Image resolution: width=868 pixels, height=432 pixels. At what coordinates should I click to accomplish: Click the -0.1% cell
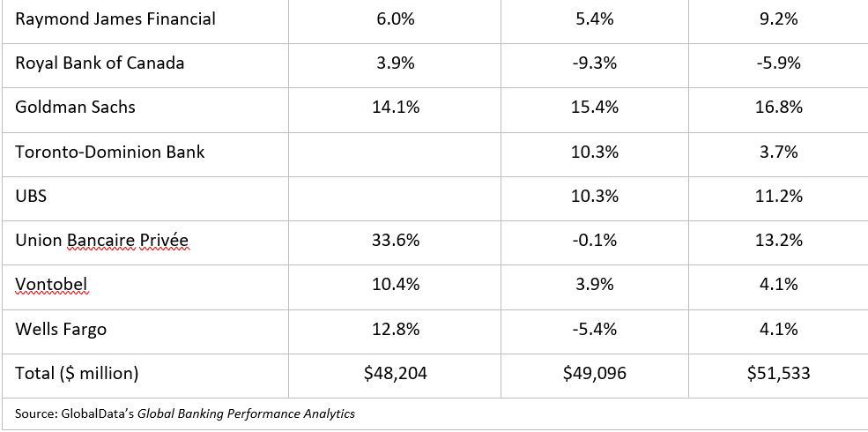coord(595,240)
